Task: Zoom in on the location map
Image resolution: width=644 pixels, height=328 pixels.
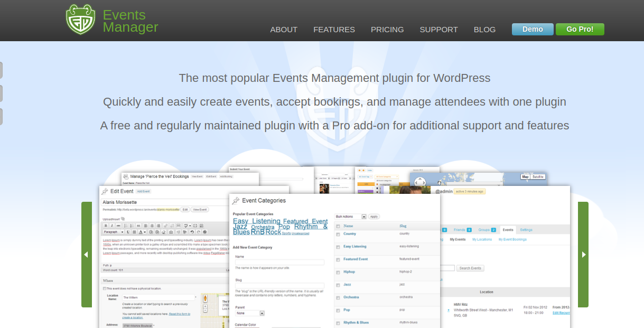Action: [205, 306]
